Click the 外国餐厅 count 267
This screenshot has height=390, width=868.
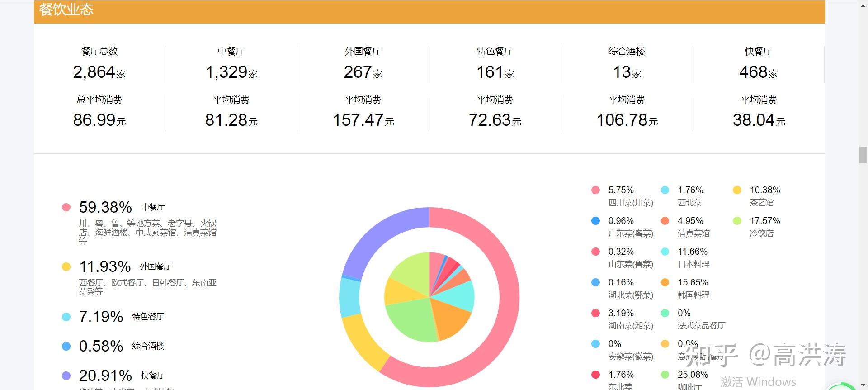coord(358,72)
